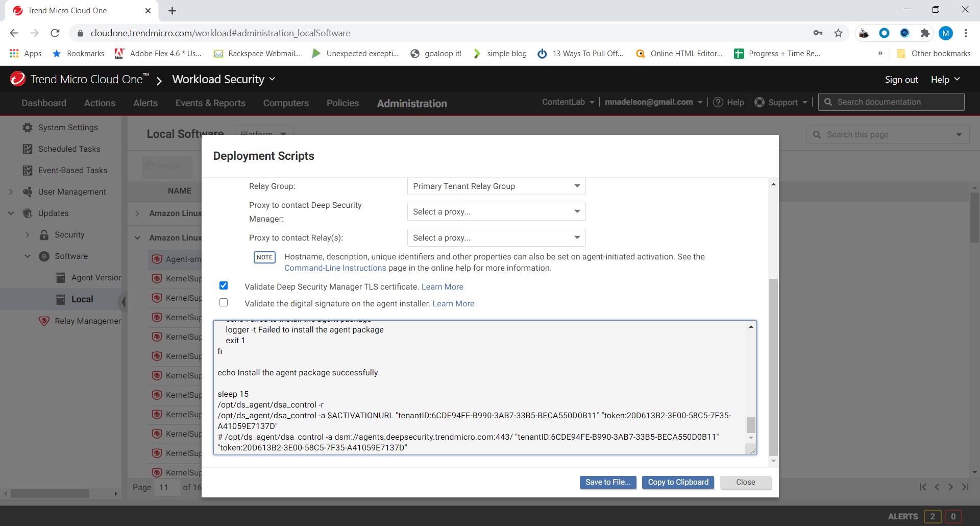Go to the first page icon
The width and height of the screenshot is (980, 526).
coord(923,487)
